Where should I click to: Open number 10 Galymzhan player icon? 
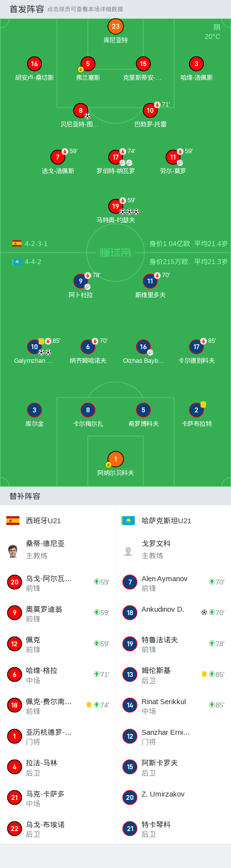34,347
